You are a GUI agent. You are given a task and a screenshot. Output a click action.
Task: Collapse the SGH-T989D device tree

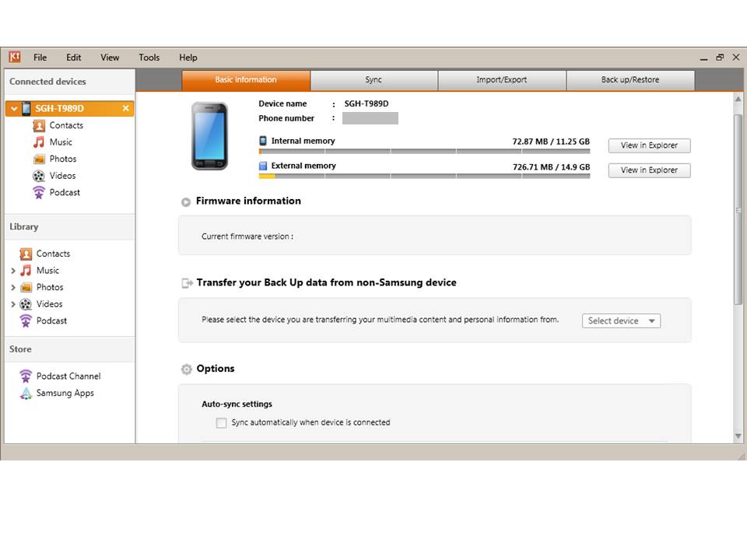(14, 109)
